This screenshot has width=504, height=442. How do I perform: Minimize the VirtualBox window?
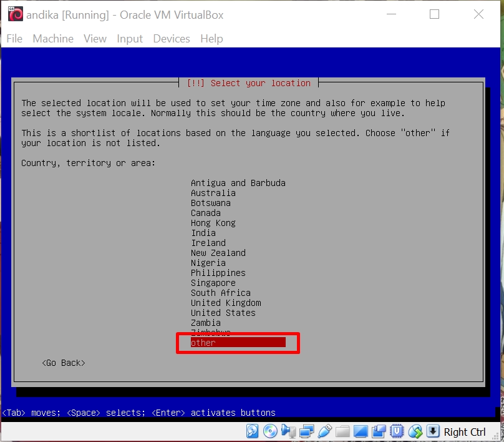click(x=391, y=14)
